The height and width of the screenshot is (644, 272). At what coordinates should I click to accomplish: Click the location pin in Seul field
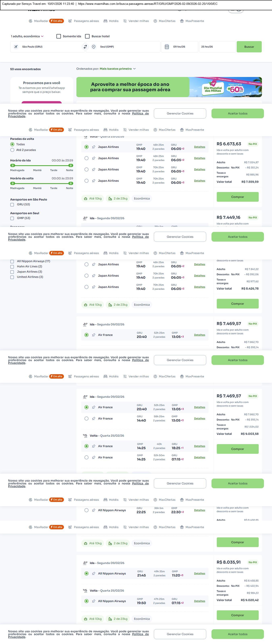pos(94,47)
